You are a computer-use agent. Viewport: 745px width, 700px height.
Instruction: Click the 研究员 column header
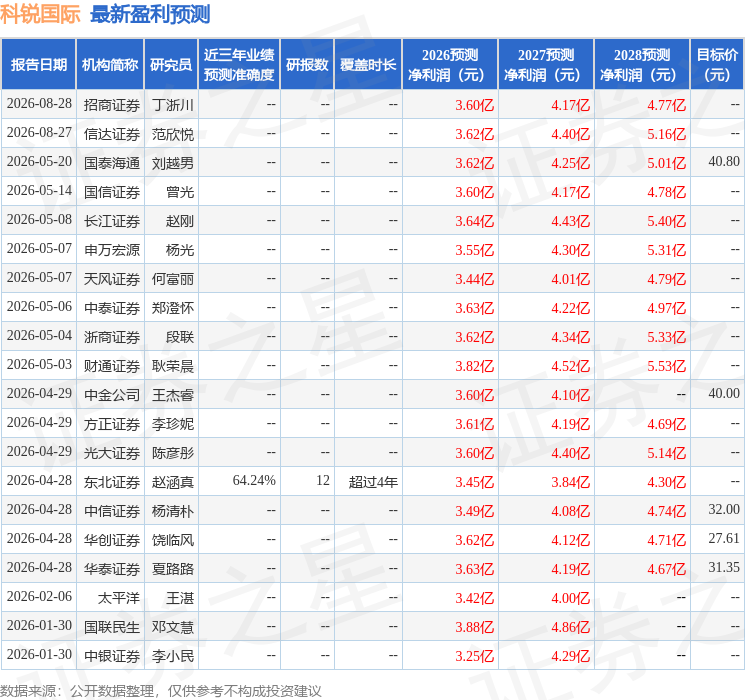171,65
